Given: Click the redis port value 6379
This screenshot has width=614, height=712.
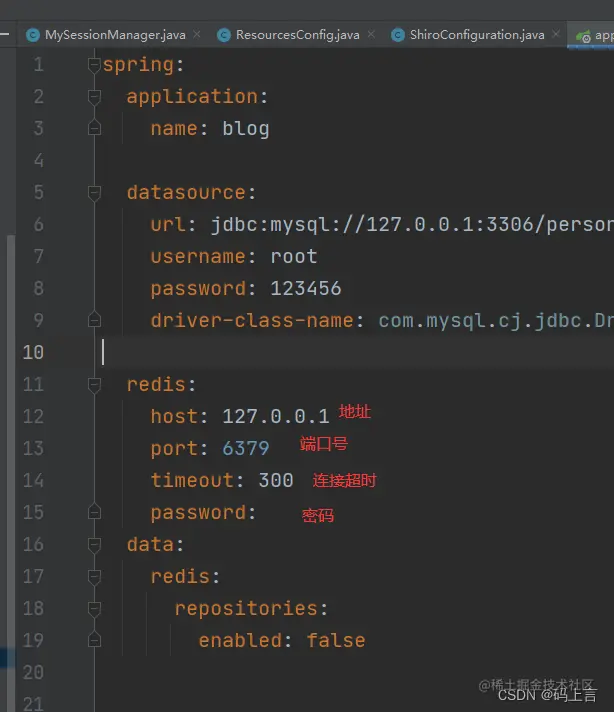Looking at the screenshot, I should click(246, 449).
